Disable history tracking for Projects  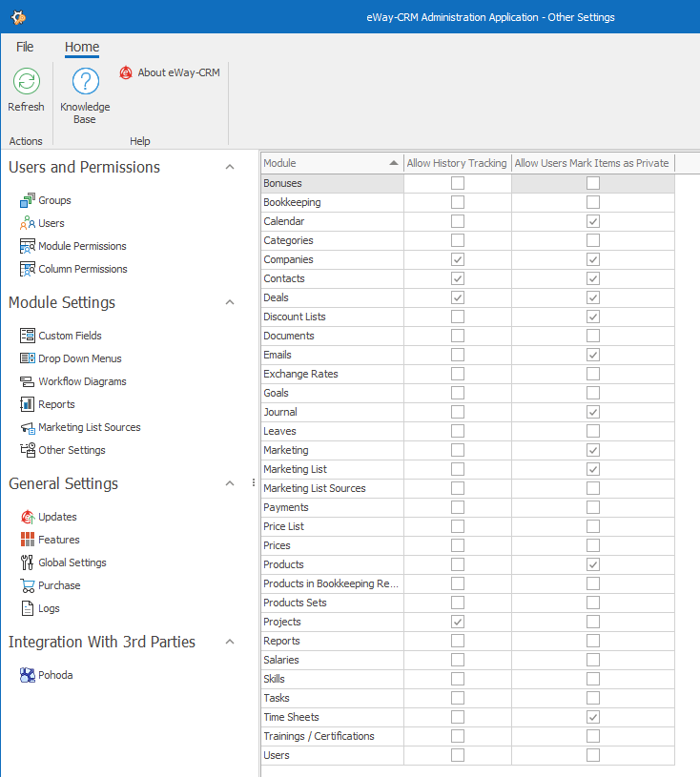click(458, 622)
